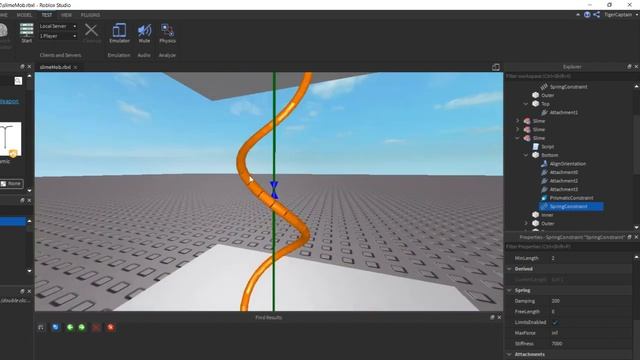Close the Explorer panel
The image size is (640, 360).
[636, 67]
